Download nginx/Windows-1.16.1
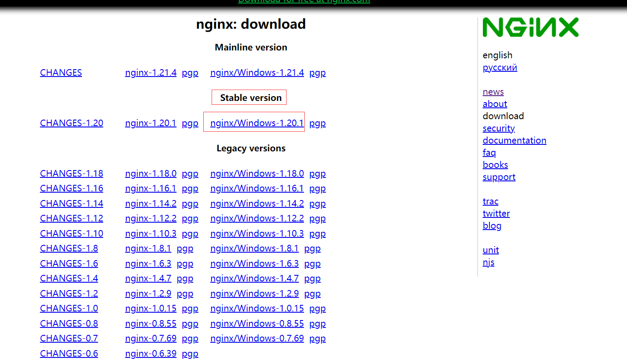 [x=257, y=188]
